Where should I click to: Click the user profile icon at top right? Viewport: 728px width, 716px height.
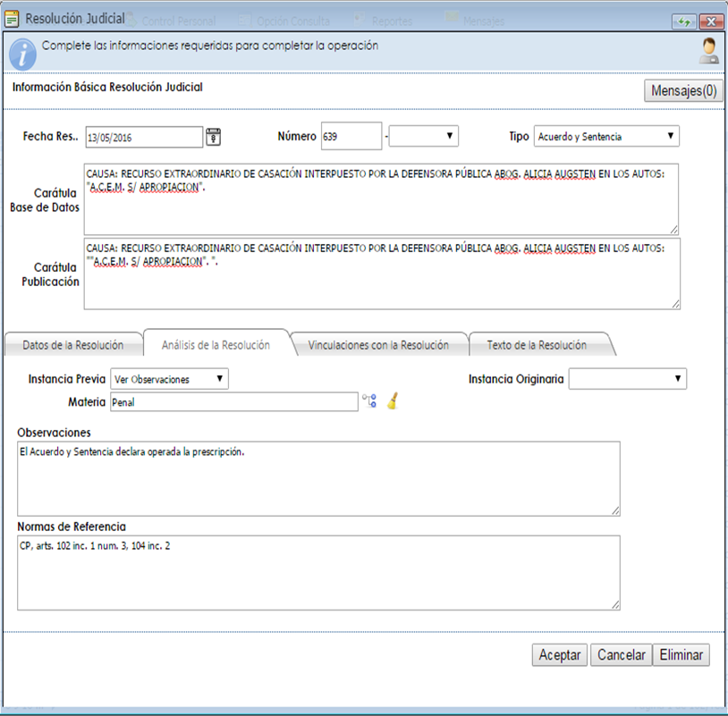click(x=708, y=51)
